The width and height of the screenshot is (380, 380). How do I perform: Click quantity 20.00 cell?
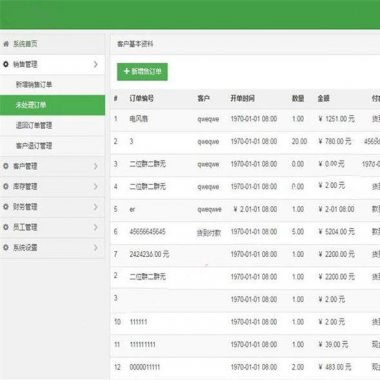[x=299, y=141]
